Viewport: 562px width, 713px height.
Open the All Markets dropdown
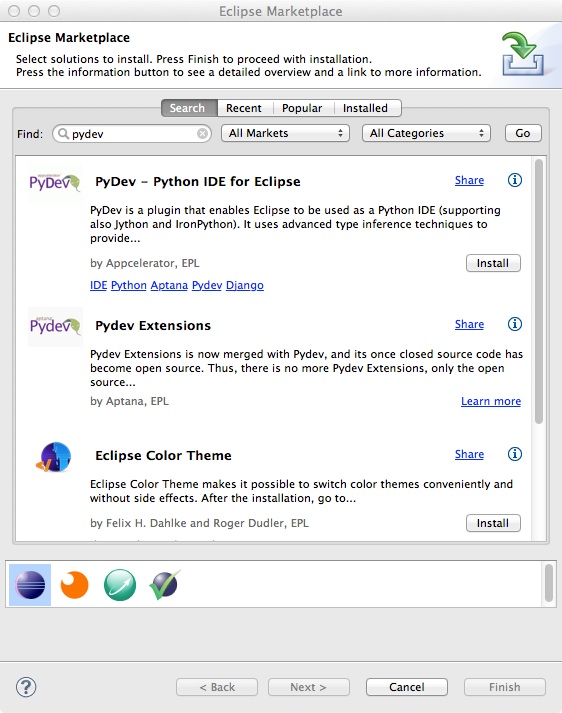pyautogui.click(x=285, y=133)
